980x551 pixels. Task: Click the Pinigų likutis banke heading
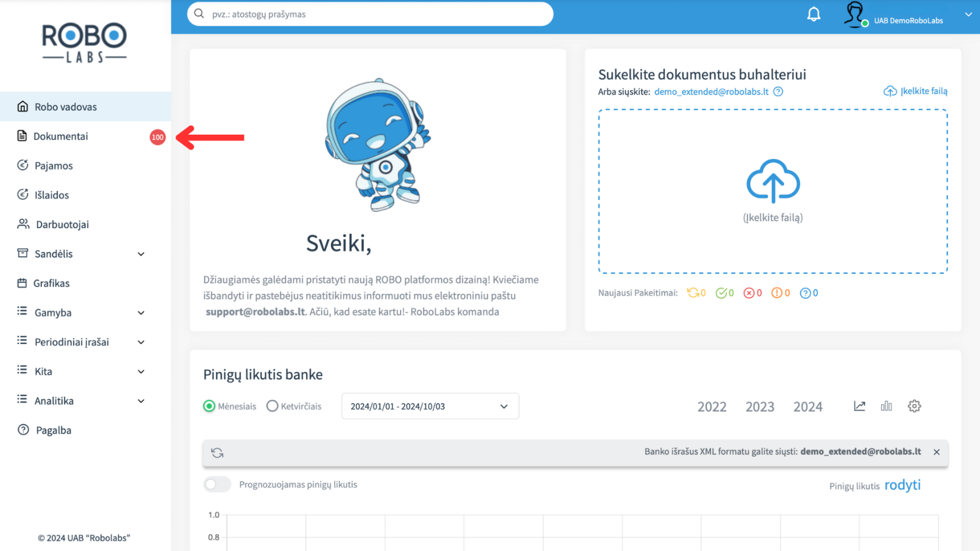[262, 374]
